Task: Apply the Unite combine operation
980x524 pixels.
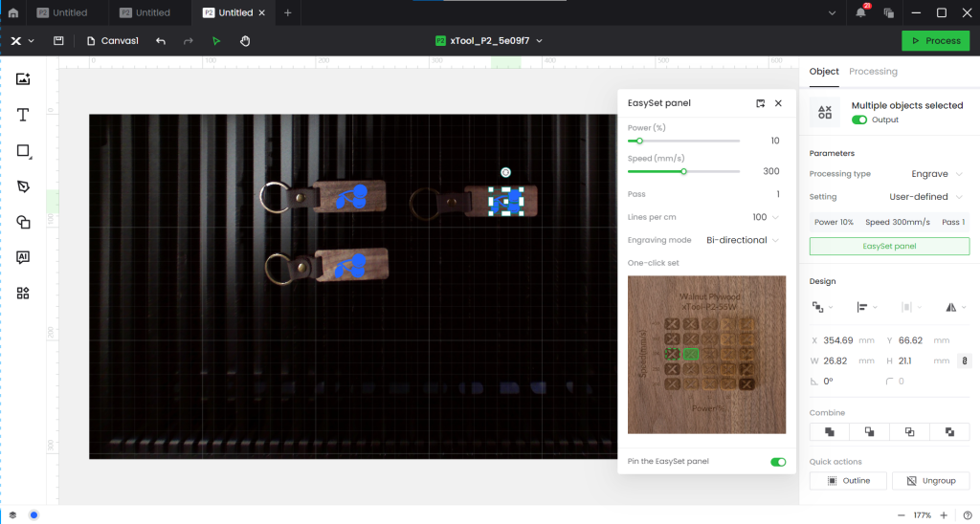Action: pos(830,431)
